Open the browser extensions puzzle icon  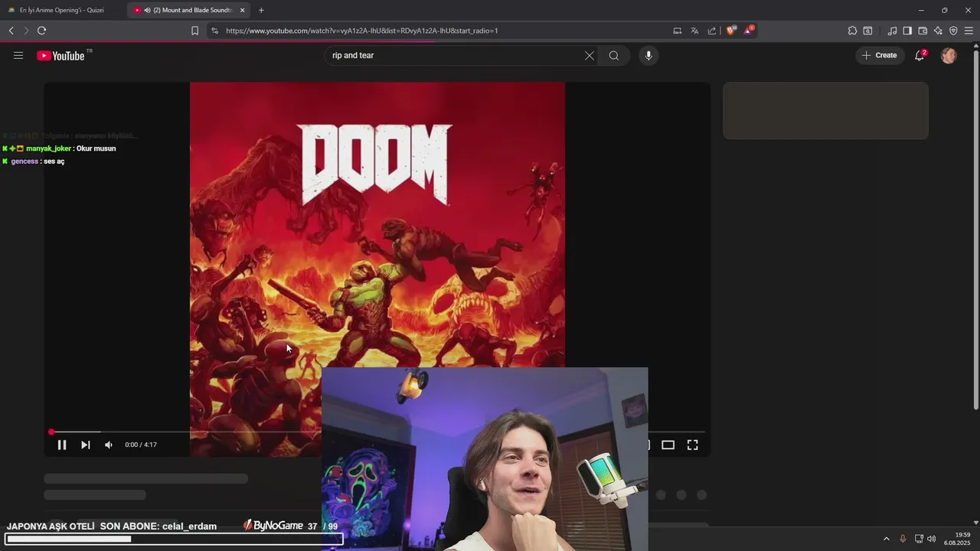tap(852, 31)
